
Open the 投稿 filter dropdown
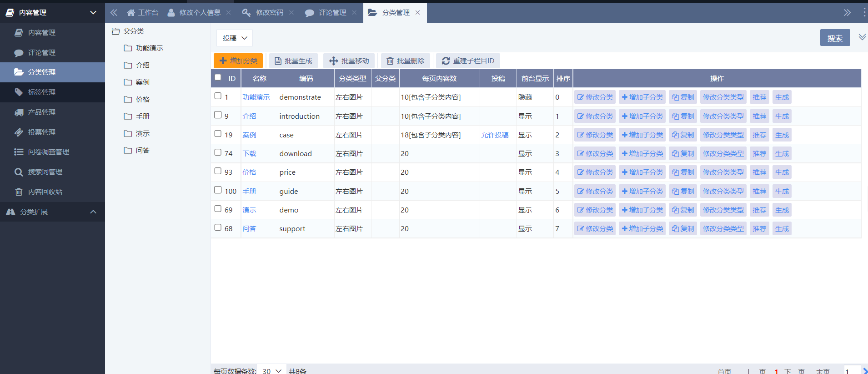[235, 38]
